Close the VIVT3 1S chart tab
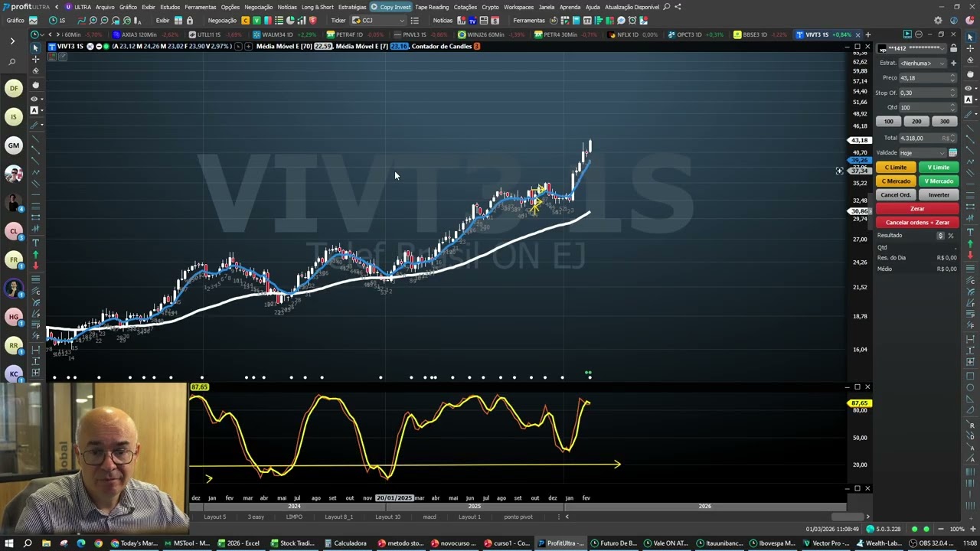Screen dimensions: 980x551 coord(857,34)
